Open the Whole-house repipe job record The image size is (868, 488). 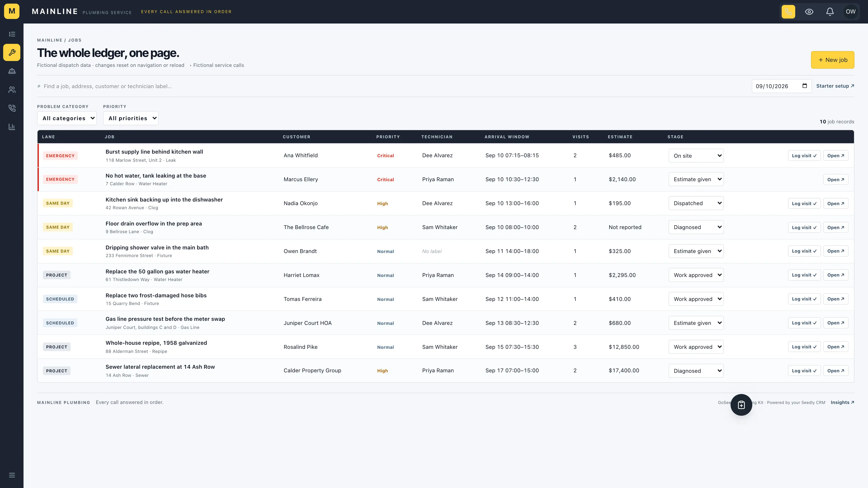(836, 347)
